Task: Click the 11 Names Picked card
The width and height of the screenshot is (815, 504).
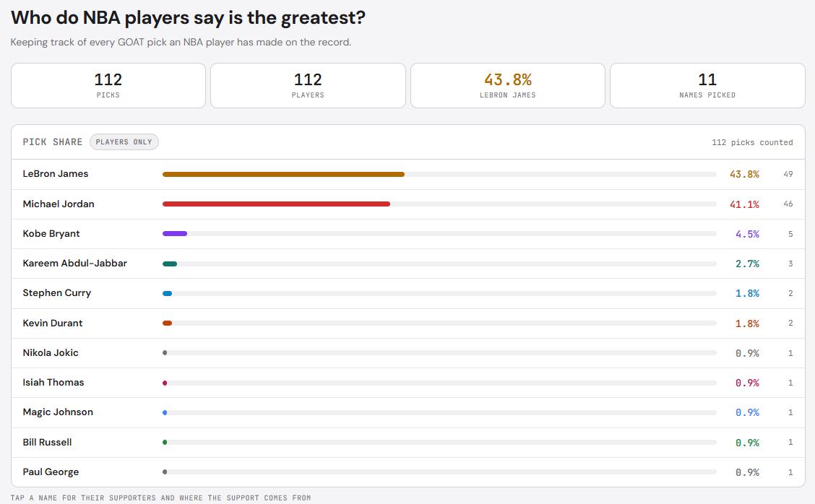Action: 707,86
